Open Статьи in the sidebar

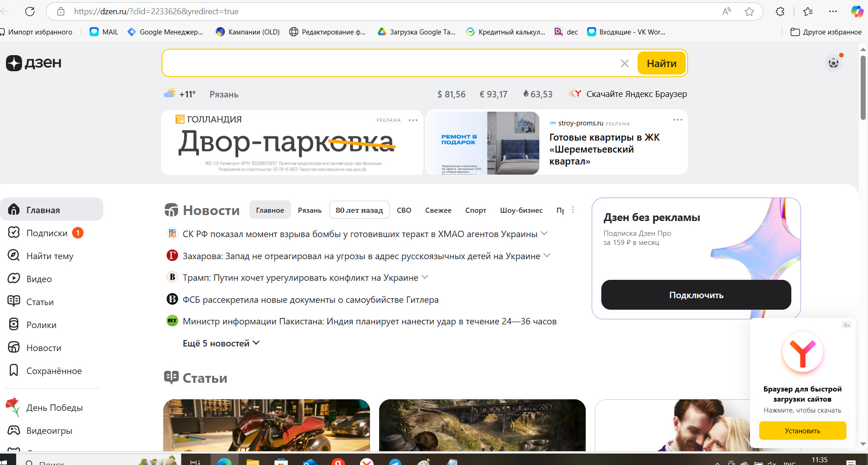[31, 302]
